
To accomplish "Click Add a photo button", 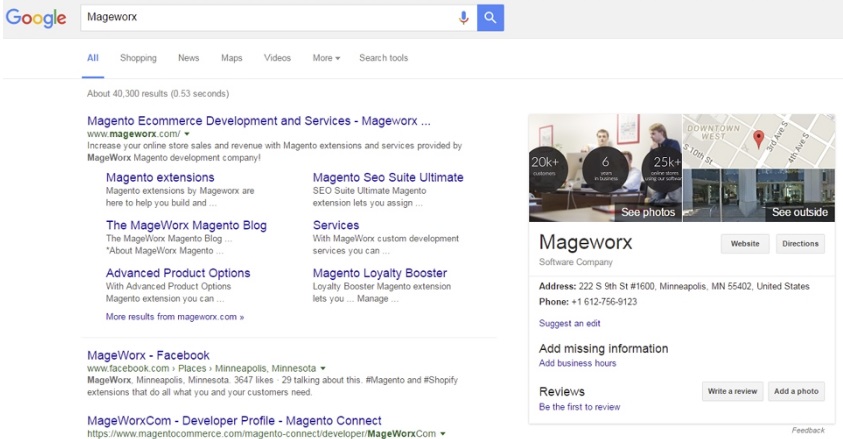I will pos(796,391).
